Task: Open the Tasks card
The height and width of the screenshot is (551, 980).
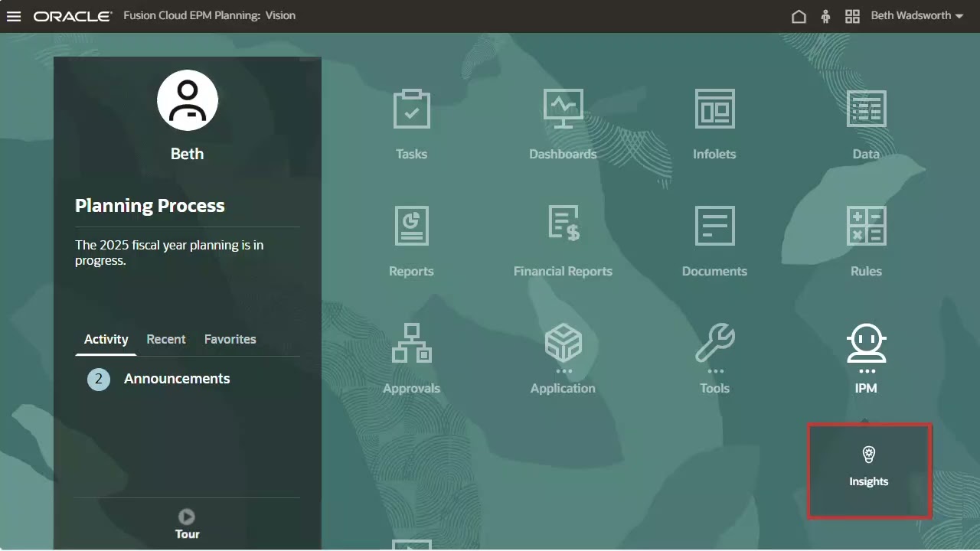Action: (x=411, y=124)
